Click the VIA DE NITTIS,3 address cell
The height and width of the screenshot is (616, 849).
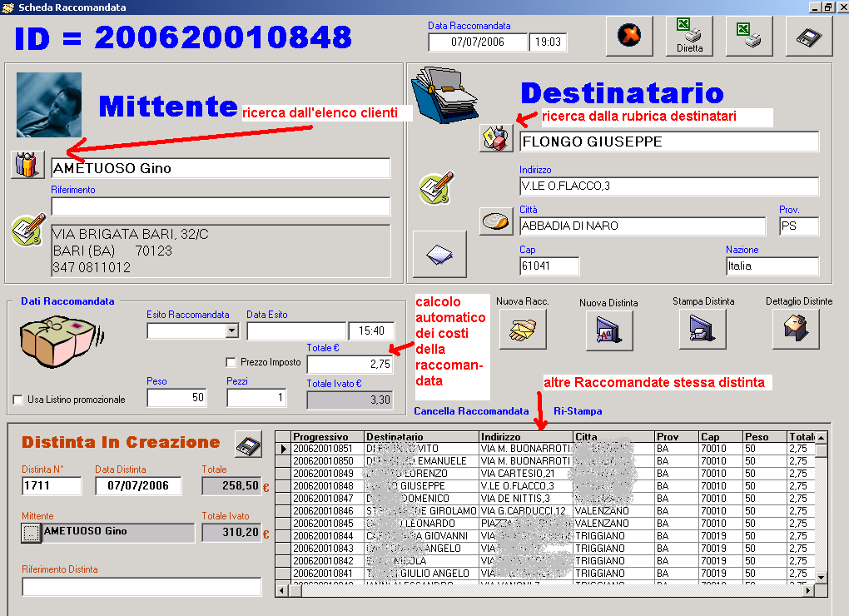tap(526, 499)
